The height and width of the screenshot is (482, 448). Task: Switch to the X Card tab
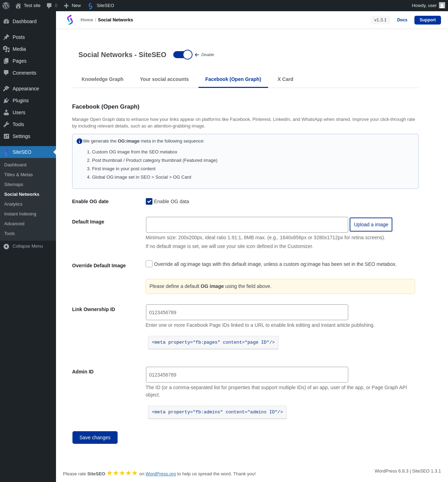pos(285,79)
